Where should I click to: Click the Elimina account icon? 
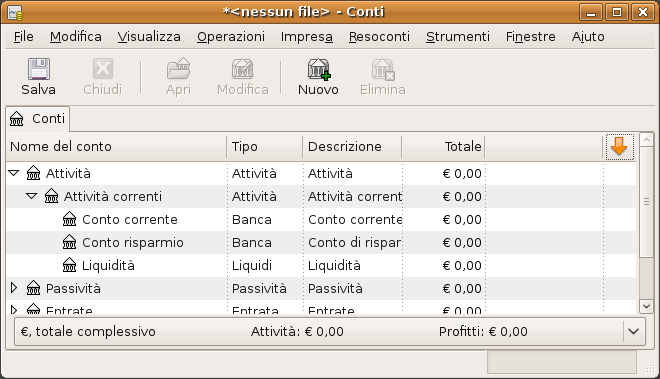[383, 69]
